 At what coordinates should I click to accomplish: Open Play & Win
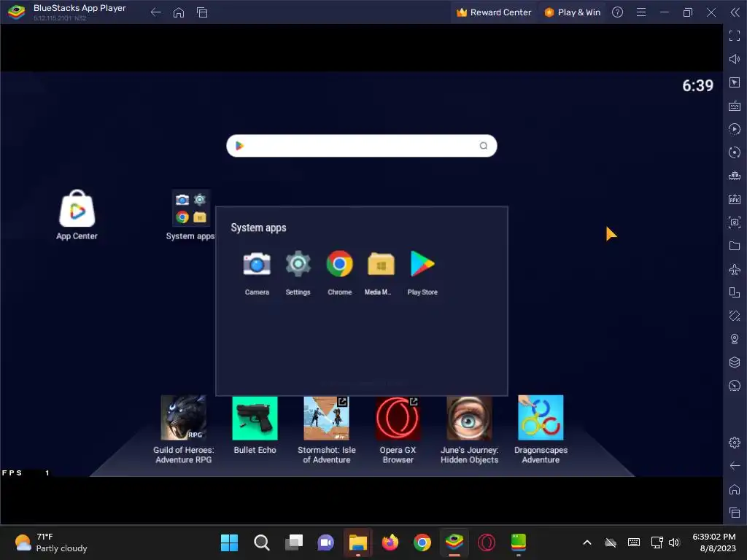[x=572, y=12]
